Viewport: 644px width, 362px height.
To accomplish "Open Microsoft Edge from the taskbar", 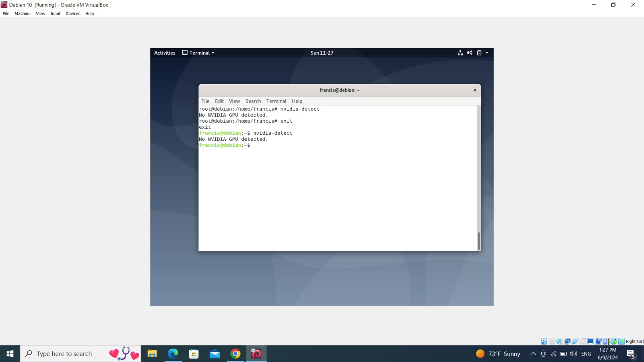I will [173, 354].
